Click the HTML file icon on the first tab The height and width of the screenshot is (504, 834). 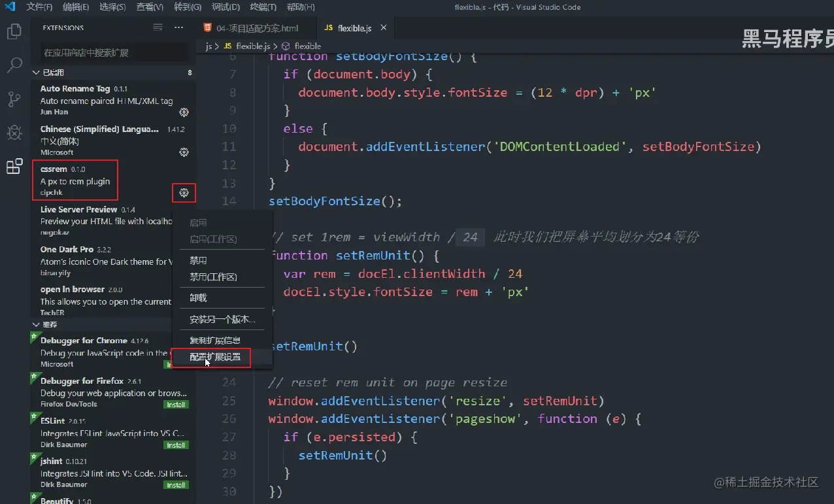pos(207,28)
